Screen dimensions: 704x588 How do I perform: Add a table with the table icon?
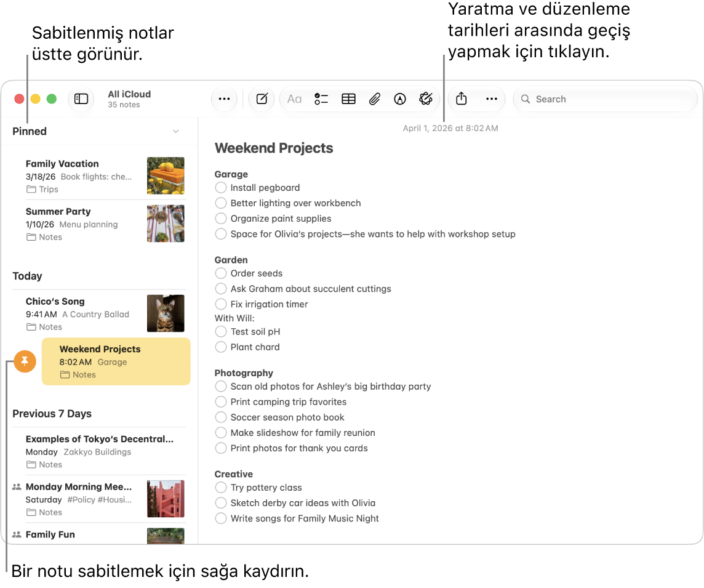click(348, 99)
